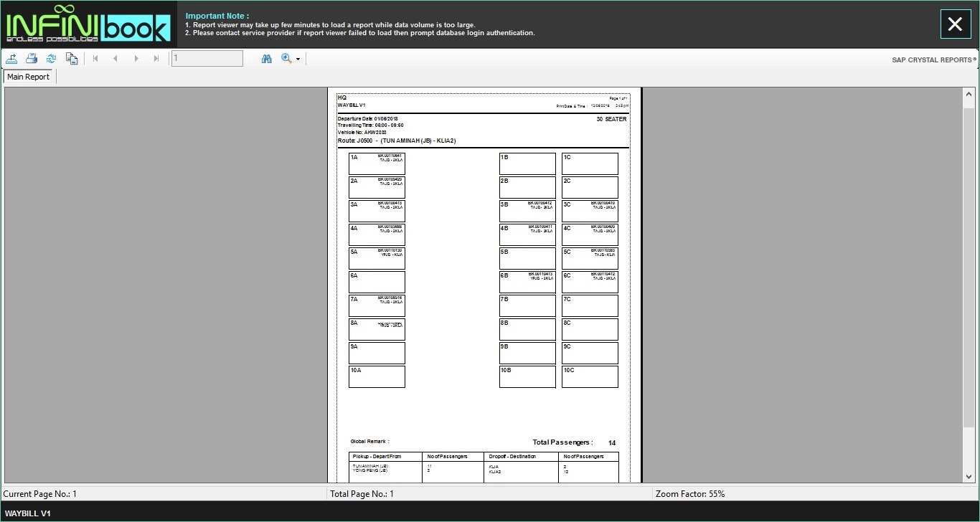
Task: Go to previous page of report
Action: [x=116, y=59]
